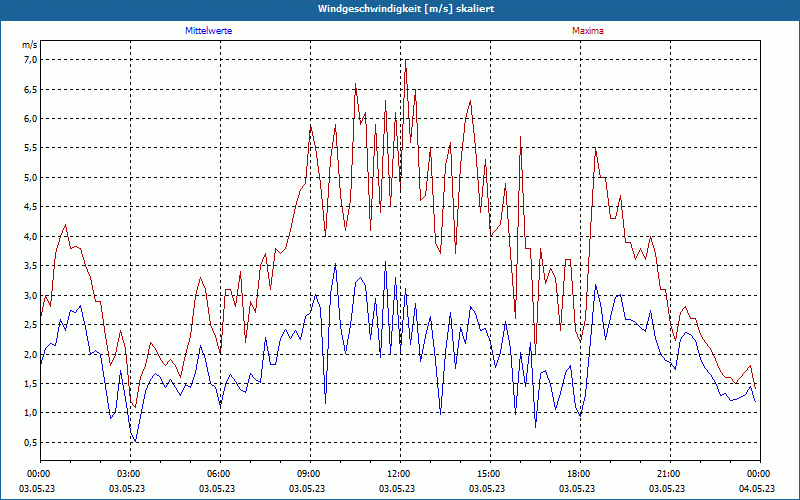Screen dimensions: 800x500
Task: Click the '03.05.23' date under first 00:00
Action: coord(37,488)
